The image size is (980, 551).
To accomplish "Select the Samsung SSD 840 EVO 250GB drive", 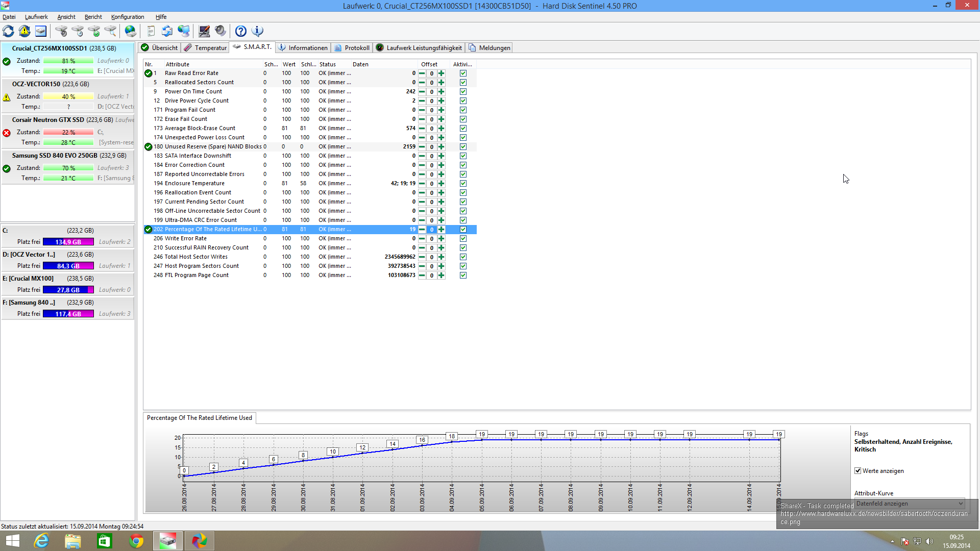I will 68,167.
